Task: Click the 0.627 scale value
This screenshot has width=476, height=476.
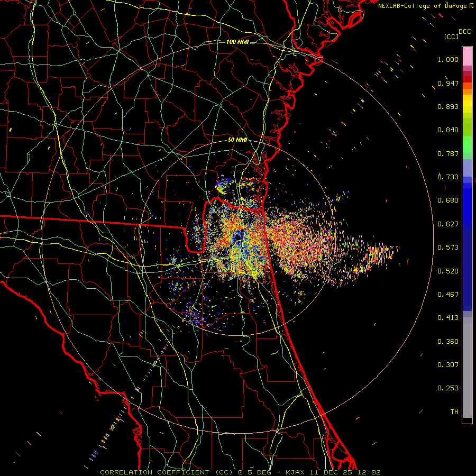Action: pos(448,224)
